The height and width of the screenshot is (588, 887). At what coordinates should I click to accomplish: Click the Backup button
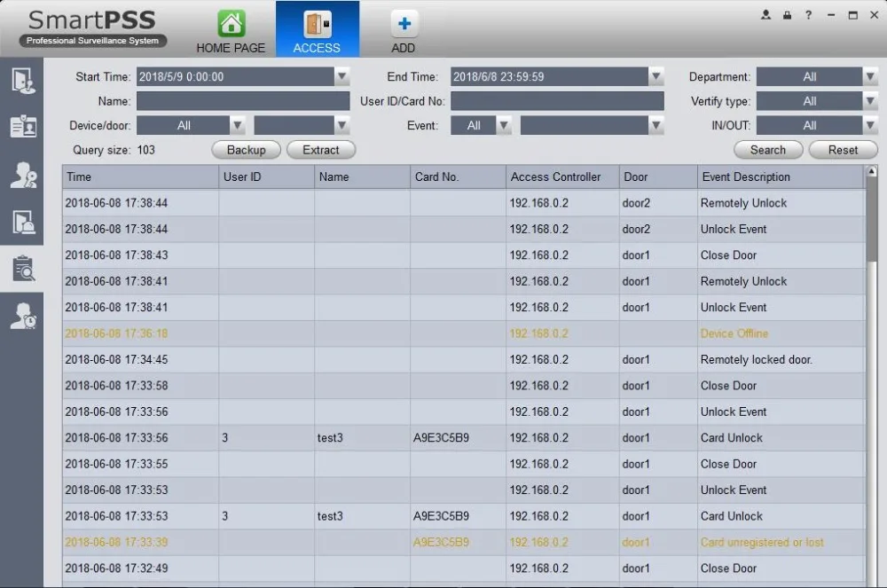click(246, 150)
